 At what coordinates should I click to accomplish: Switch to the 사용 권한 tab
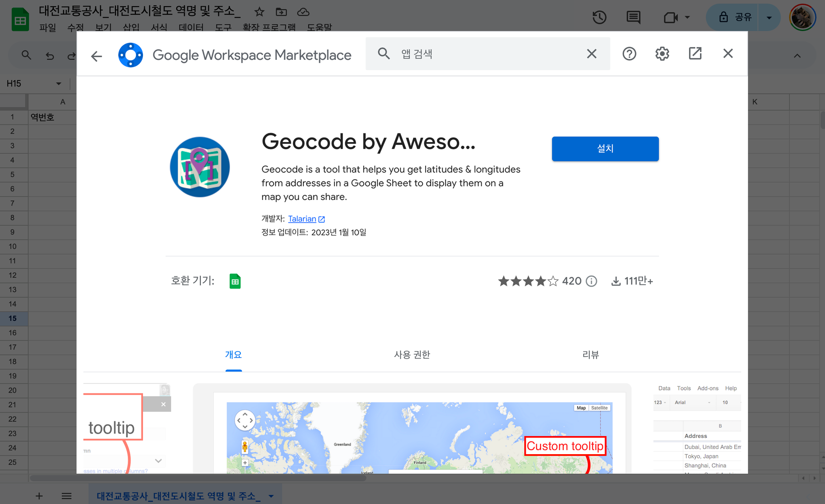(412, 355)
